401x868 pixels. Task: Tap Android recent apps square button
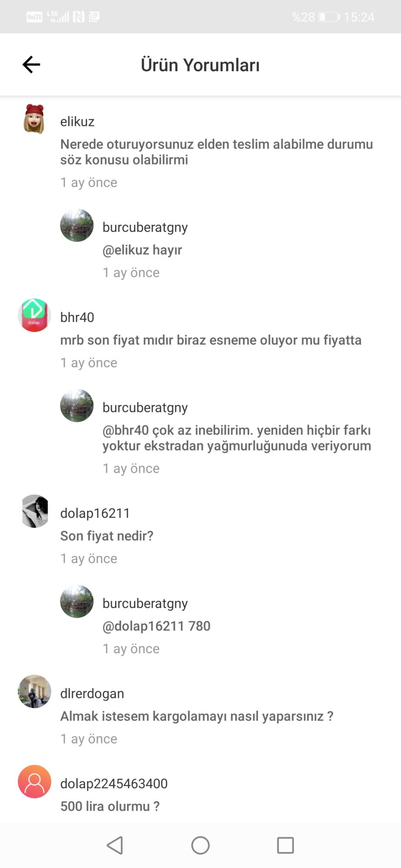[x=285, y=845]
